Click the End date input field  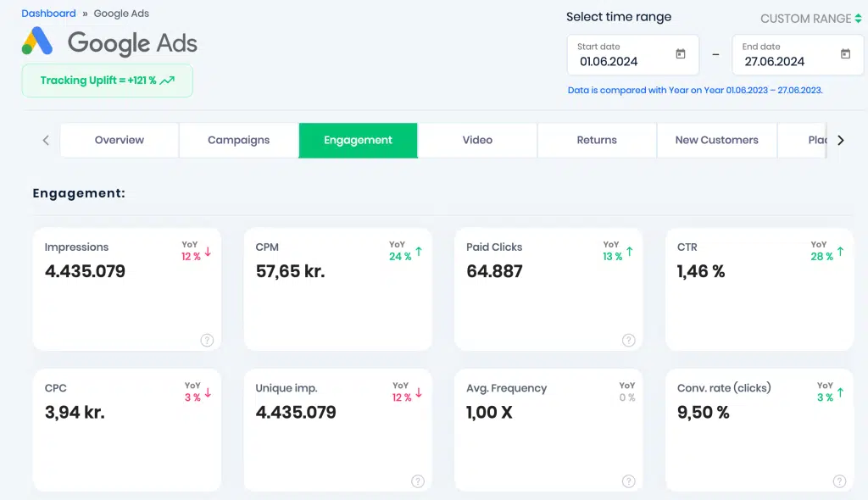click(797, 55)
